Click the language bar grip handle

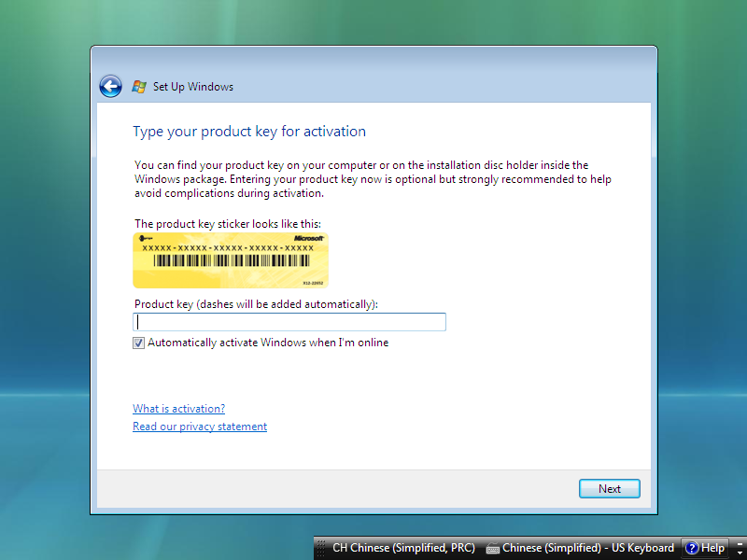[x=321, y=548]
